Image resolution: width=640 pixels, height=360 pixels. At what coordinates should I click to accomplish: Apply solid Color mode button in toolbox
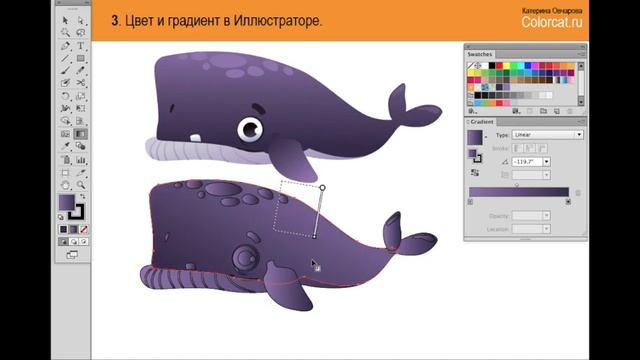63,229
